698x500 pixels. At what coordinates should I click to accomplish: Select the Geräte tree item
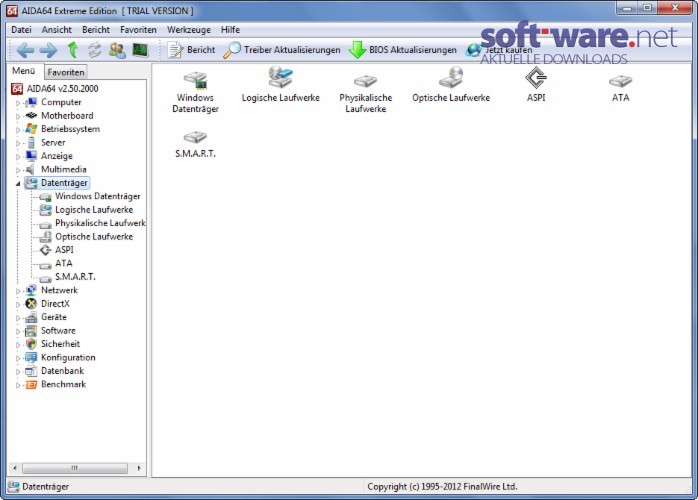pyautogui.click(x=54, y=317)
